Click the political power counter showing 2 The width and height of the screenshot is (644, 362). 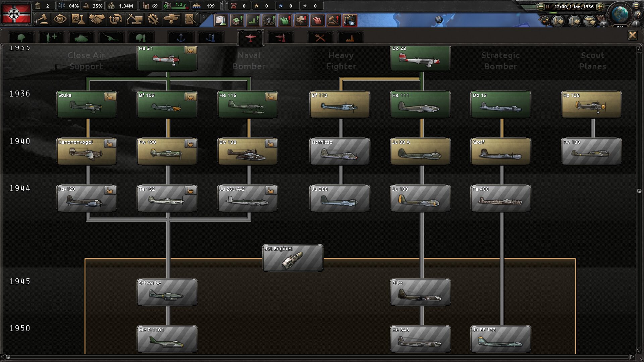(x=44, y=6)
